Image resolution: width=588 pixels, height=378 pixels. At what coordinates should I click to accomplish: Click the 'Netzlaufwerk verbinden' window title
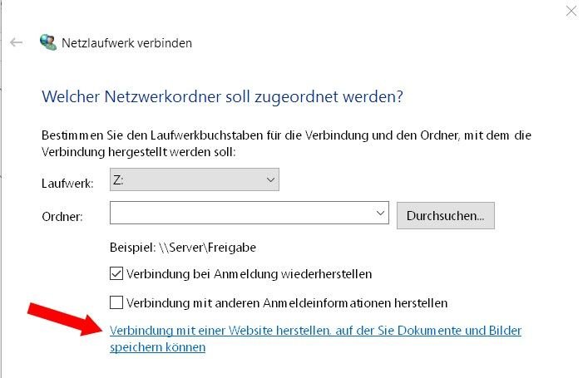[x=126, y=42]
